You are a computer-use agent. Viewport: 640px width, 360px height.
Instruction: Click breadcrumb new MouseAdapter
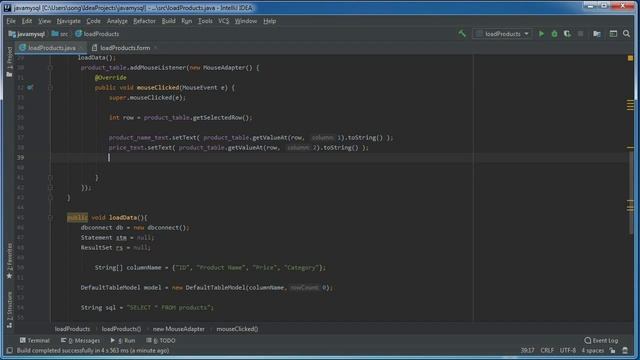179,329
